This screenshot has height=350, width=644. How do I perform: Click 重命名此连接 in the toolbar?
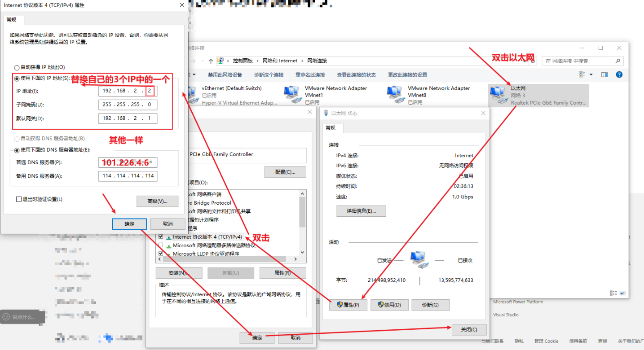[x=310, y=75]
